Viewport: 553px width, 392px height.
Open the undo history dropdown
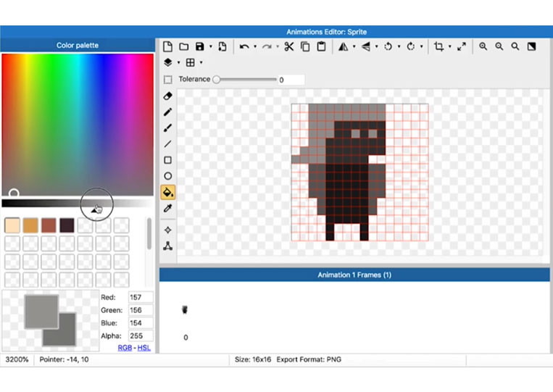click(x=255, y=46)
